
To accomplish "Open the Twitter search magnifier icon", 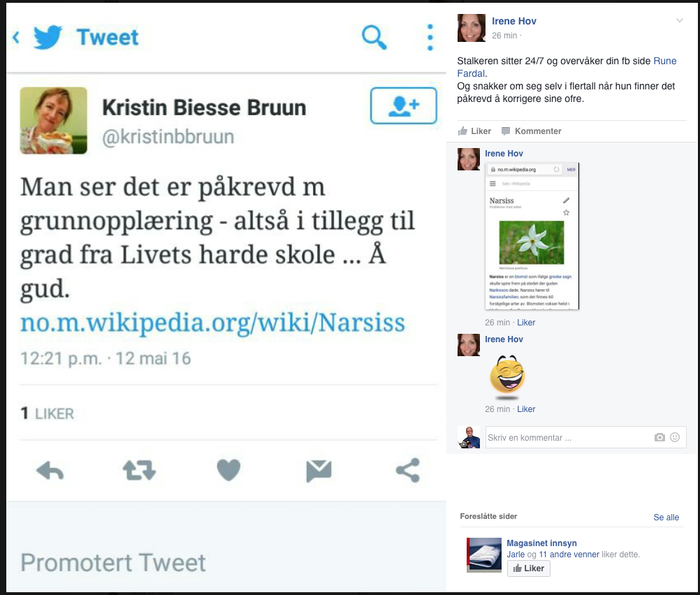I will point(374,37).
